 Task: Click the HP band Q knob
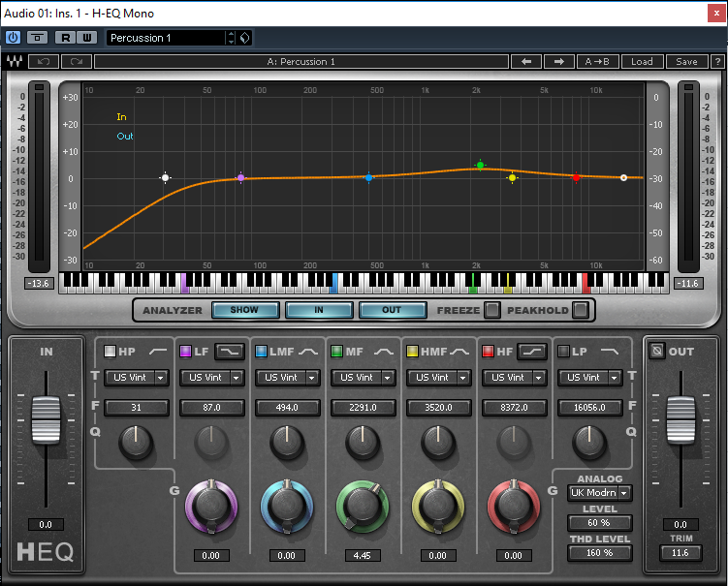point(136,443)
